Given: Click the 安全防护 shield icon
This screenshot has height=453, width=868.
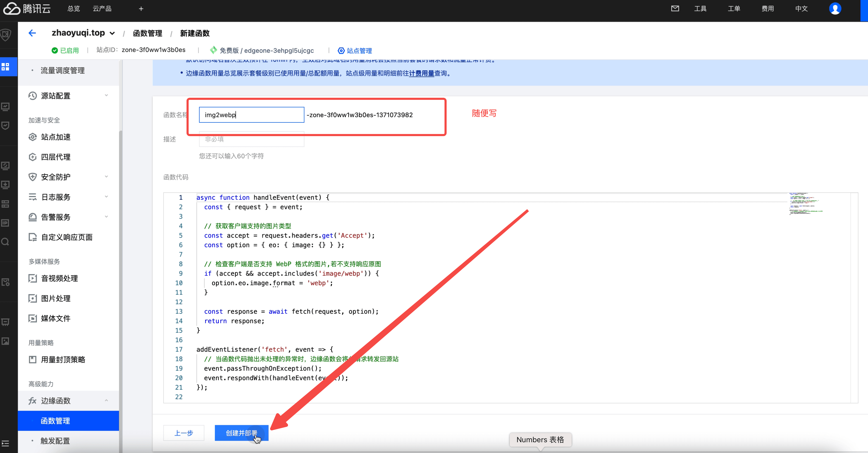Looking at the screenshot, I should 32,177.
